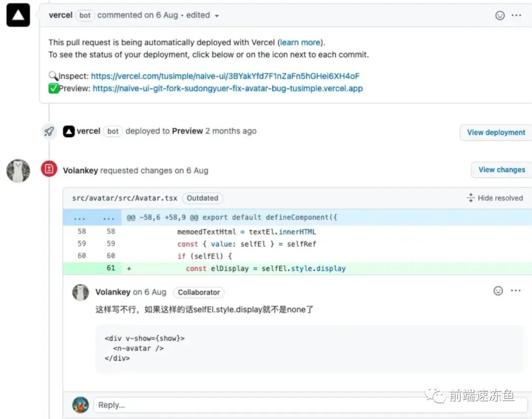This screenshot has width=532, height=419.
Task: Click the red changes requested review icon
Action: pyautogui.click(x=49, y=169)
